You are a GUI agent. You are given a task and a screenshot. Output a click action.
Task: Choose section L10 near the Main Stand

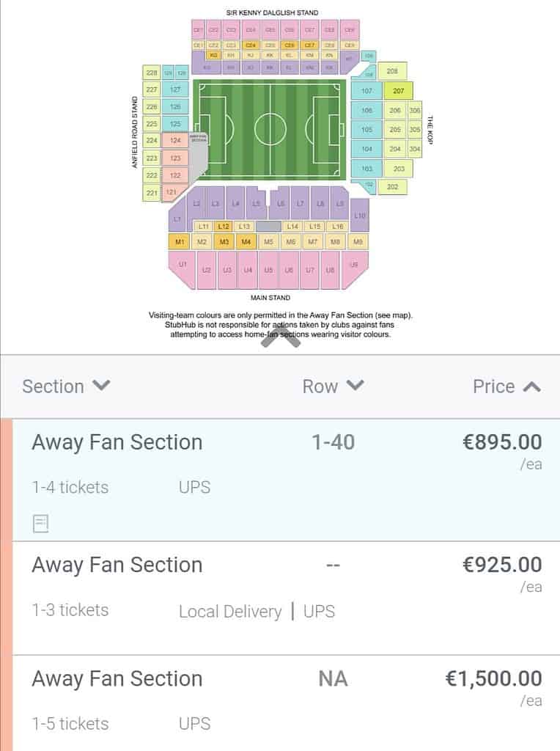(359, 216)
